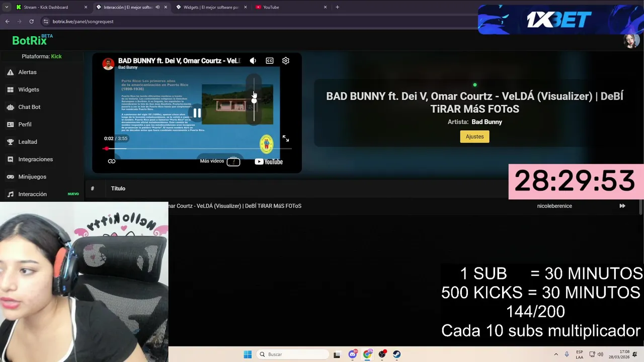Switch the ESP LAA keyboard language

(x=580, y=354)
